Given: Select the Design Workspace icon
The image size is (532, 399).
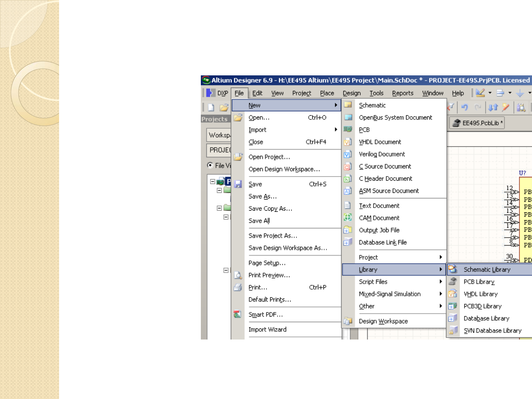Looking at the screenshot, I should 348,321.
